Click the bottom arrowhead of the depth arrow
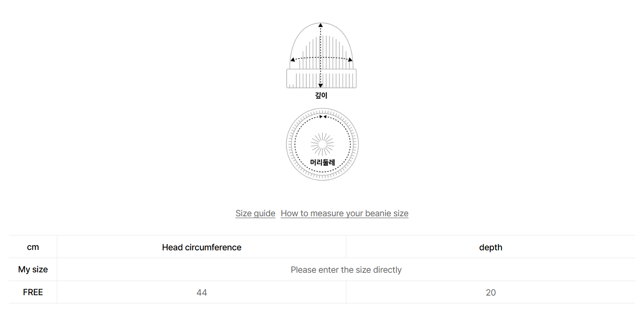The image size is (644, 312). coord(320,85)
